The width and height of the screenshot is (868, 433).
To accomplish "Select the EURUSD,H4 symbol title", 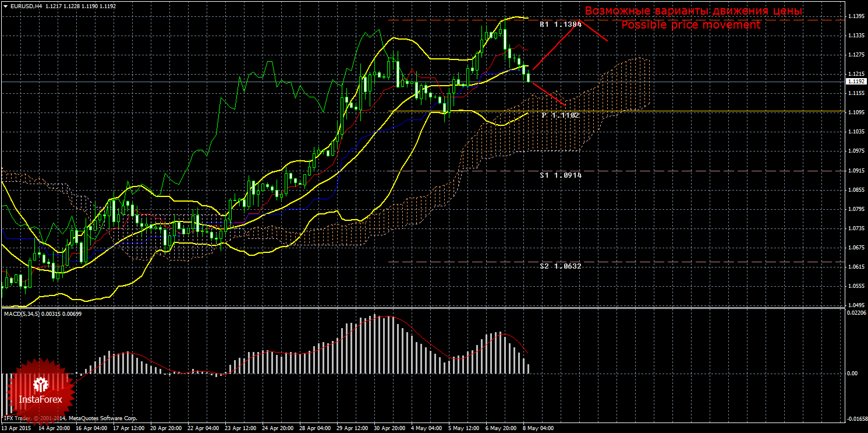I will (x=20, y=6).
